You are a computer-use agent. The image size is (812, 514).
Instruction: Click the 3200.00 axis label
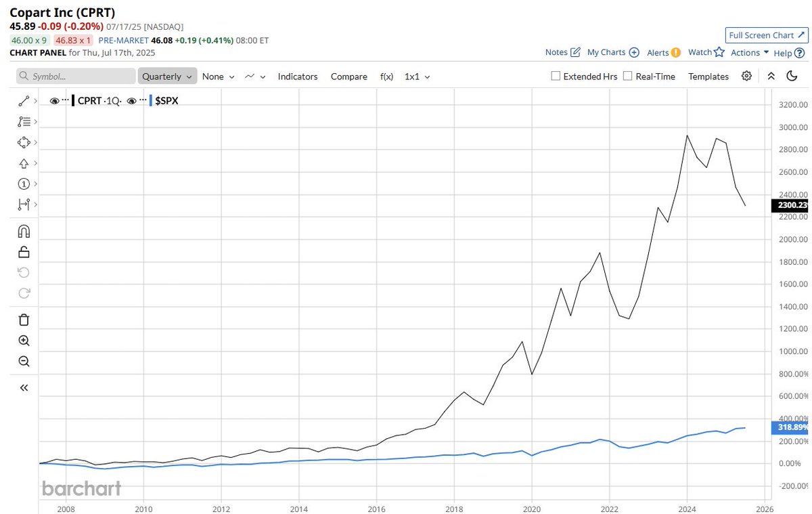(x=792, y=105)
